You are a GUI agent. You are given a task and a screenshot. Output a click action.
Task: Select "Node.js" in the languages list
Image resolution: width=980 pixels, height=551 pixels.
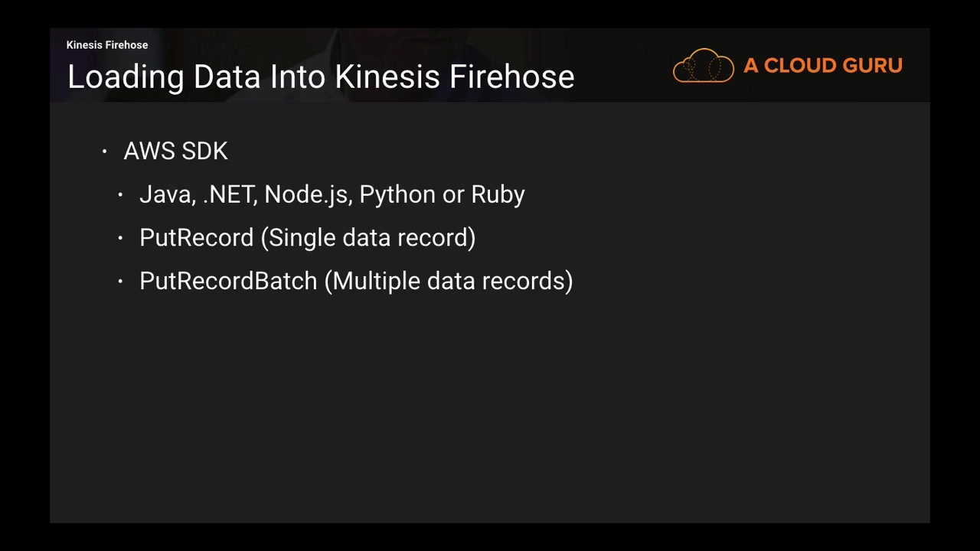tap(305, 194)
